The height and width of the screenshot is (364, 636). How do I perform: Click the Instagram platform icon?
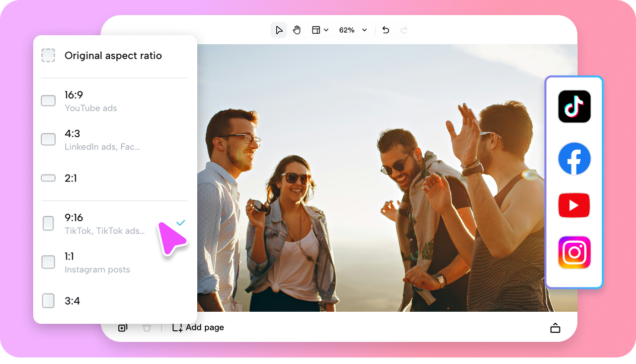(x=574, y=252)
